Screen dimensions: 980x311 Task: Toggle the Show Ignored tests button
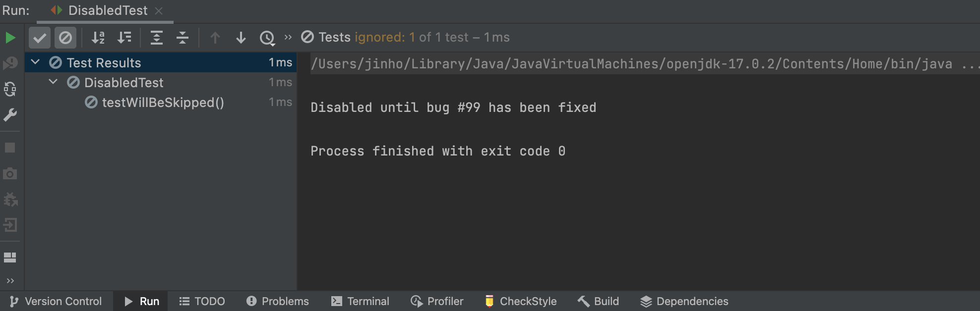coord(65,38)
